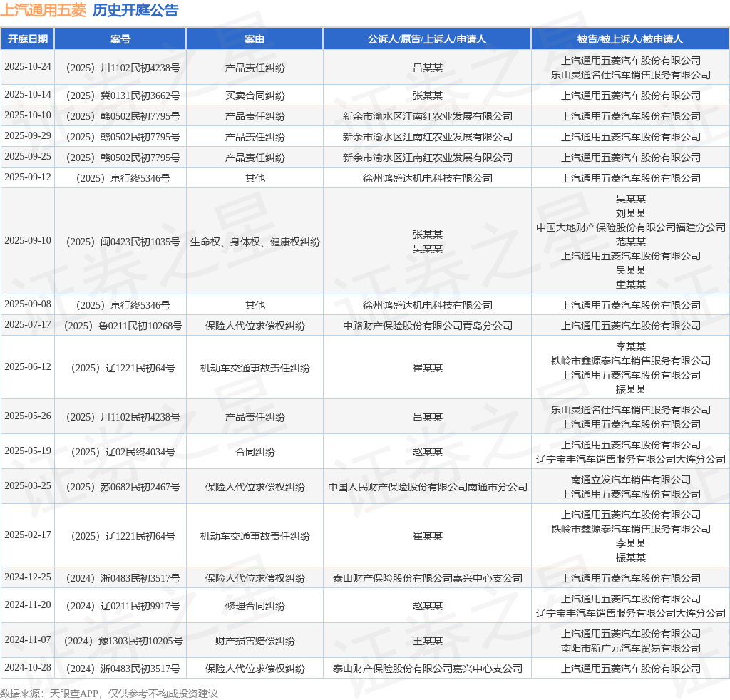Click the date 2025-03-25

28,486
